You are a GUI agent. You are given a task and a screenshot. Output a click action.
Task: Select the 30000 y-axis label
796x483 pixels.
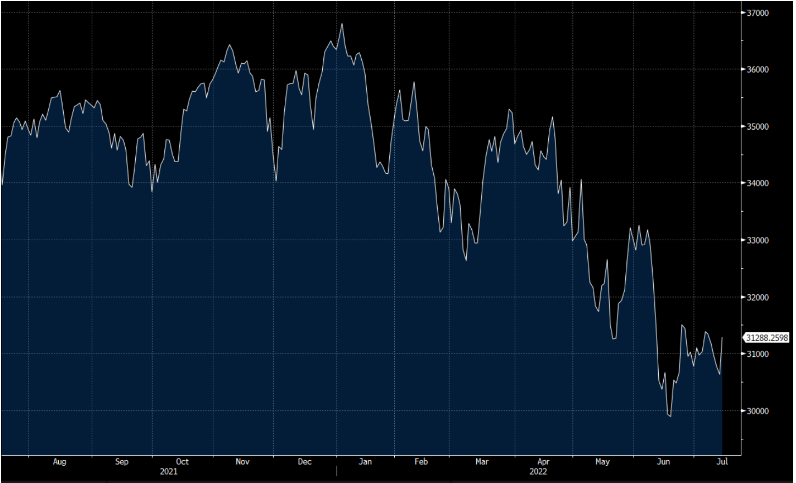(757, 411)
